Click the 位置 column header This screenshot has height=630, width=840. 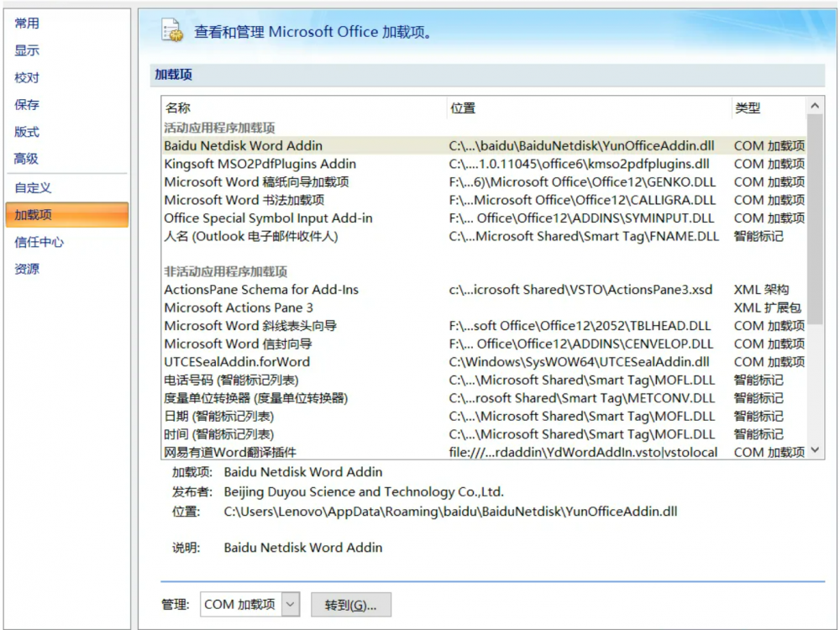point(589,108)
